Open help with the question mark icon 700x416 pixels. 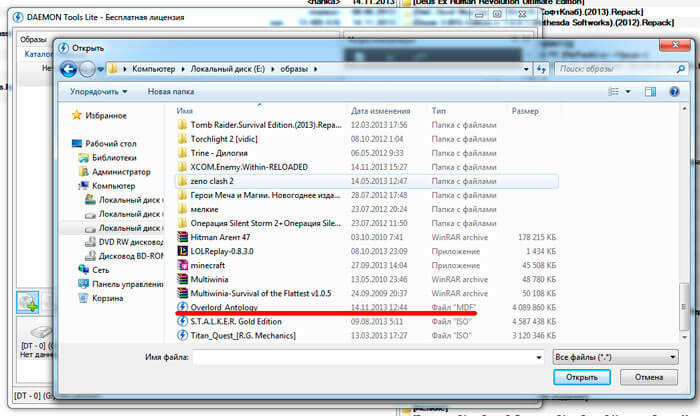click(674, 92)
